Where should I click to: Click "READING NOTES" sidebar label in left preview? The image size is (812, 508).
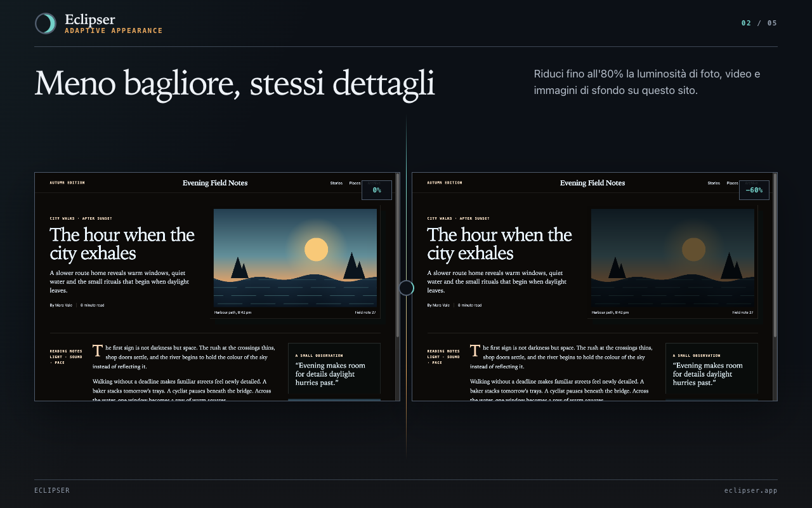(65, 351)
